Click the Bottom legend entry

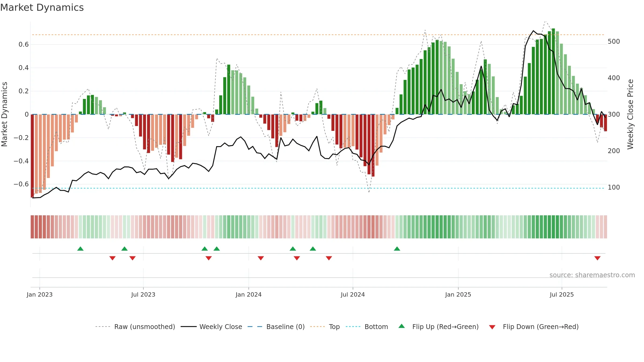coord(367,327)
